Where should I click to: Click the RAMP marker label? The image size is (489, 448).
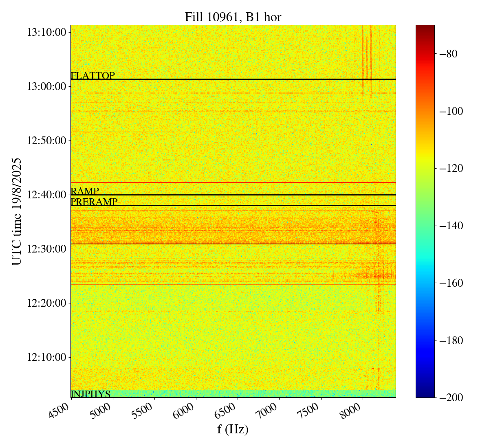coord(85,191)
